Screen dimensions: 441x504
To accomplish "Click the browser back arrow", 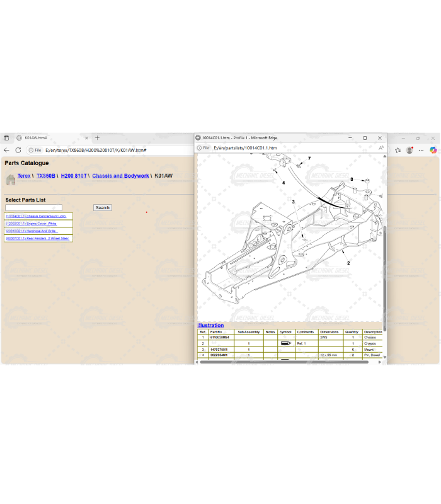I will 6,150.
